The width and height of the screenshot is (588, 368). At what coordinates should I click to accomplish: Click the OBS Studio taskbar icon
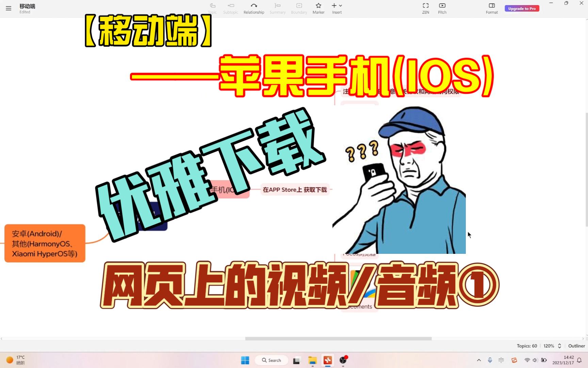point(343,360)
